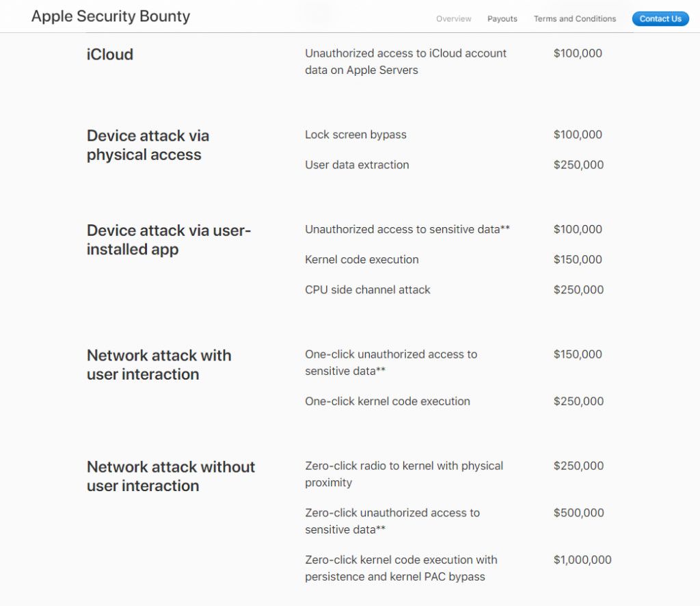
Task: Select the One-click kernel code execution entry
Action: click(x=387, y=401)
